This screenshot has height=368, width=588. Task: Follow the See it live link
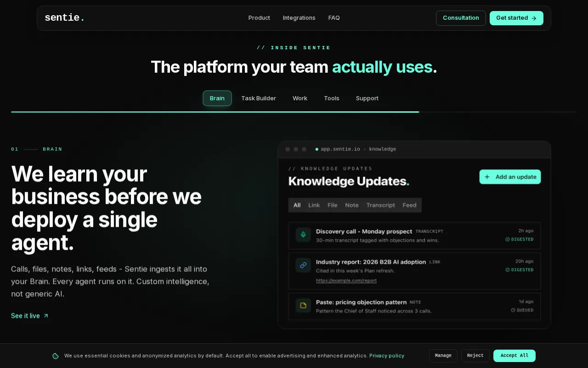pos(30,316)
